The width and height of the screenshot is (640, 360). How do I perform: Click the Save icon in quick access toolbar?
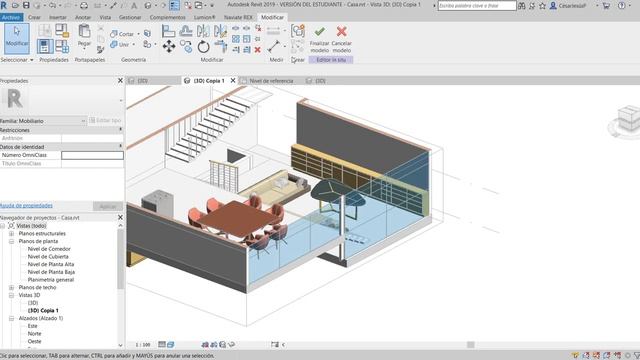pos(26,5)
